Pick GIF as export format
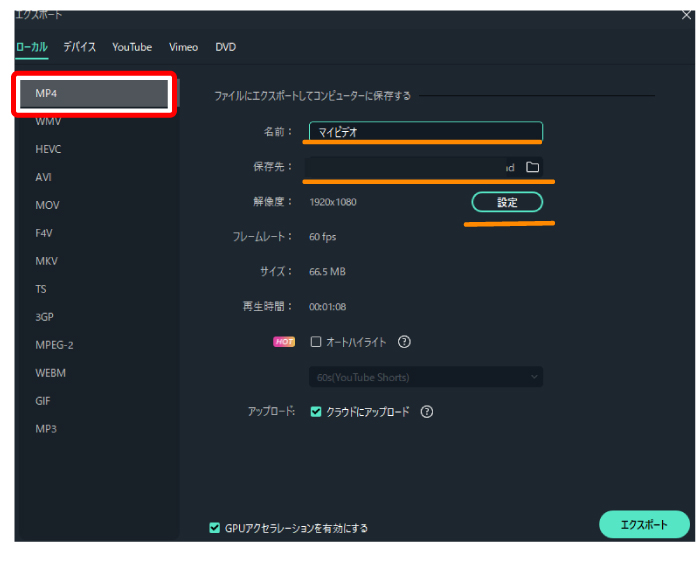The image size is (700, 568). (x=43, y=401)
